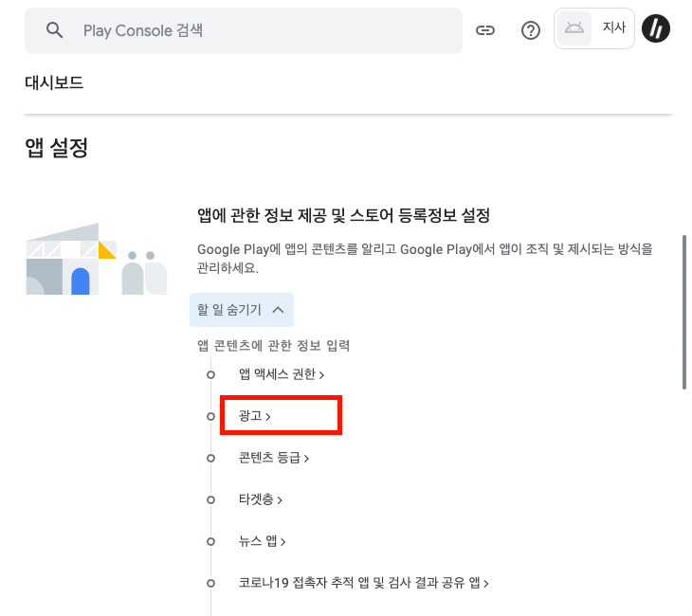This screenshot has height=616, width=692.
Task: Open the account profile avatar
Action: pyautogui.click(x=656, y=28)
